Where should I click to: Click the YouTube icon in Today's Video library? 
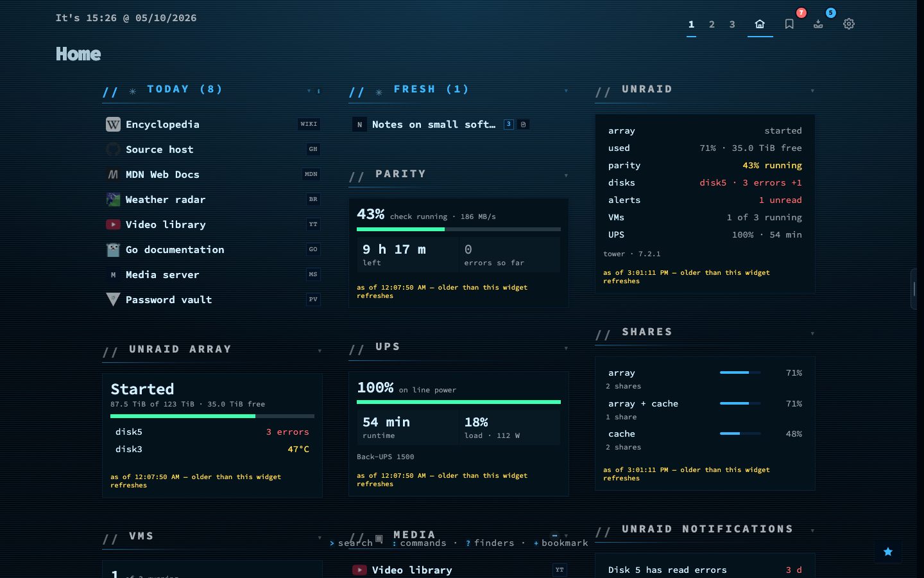(113, 225)
